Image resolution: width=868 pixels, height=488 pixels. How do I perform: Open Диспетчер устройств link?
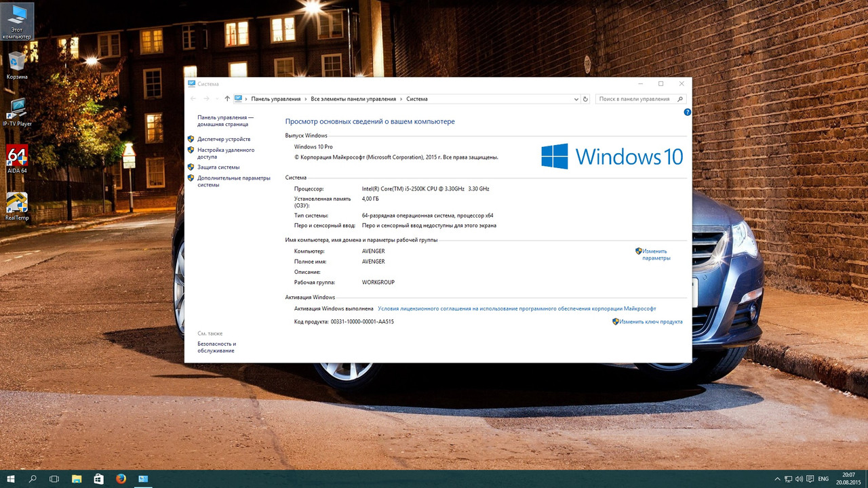pyautogui.click(x=224, y=139)
